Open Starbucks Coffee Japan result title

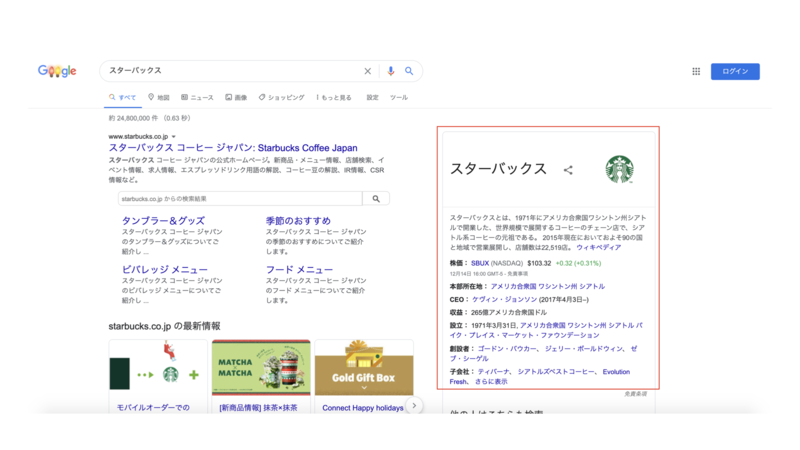click(233, 148)
